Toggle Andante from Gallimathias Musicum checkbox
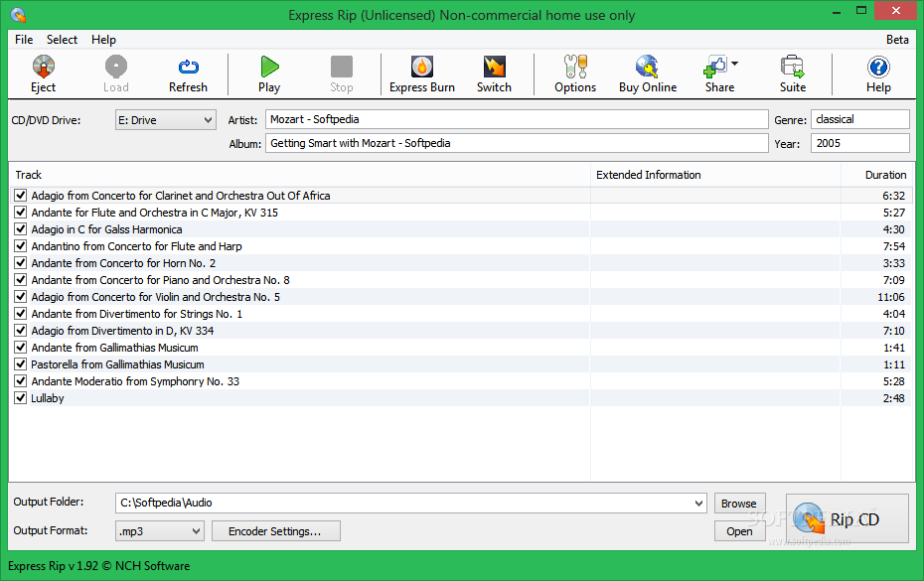The height and width of the screenshot is (581, 924). tap(21, 347)
